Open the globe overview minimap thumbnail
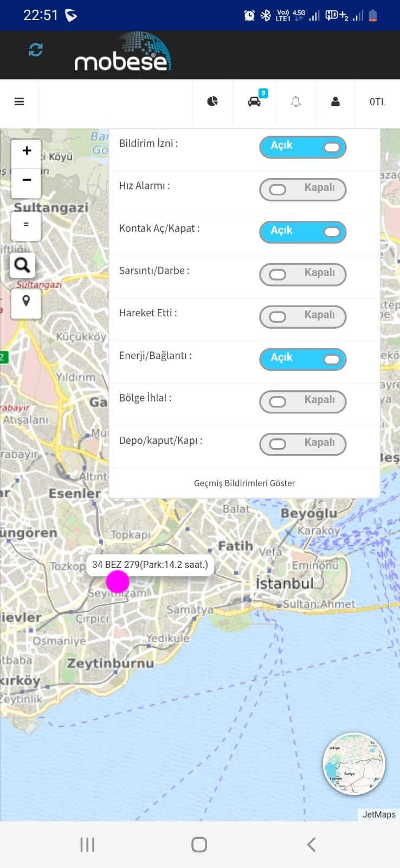400x868 pixels. click(354, 764)
